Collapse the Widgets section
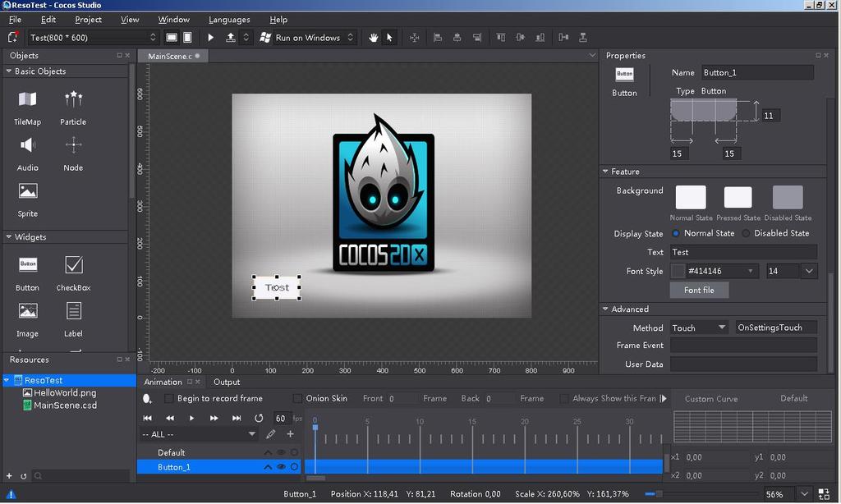841x504 pixels. (8, 236)
